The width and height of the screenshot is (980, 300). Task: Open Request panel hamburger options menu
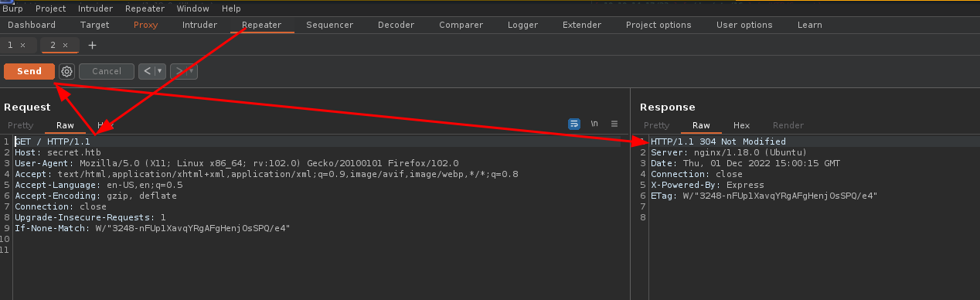pos(614,124)
